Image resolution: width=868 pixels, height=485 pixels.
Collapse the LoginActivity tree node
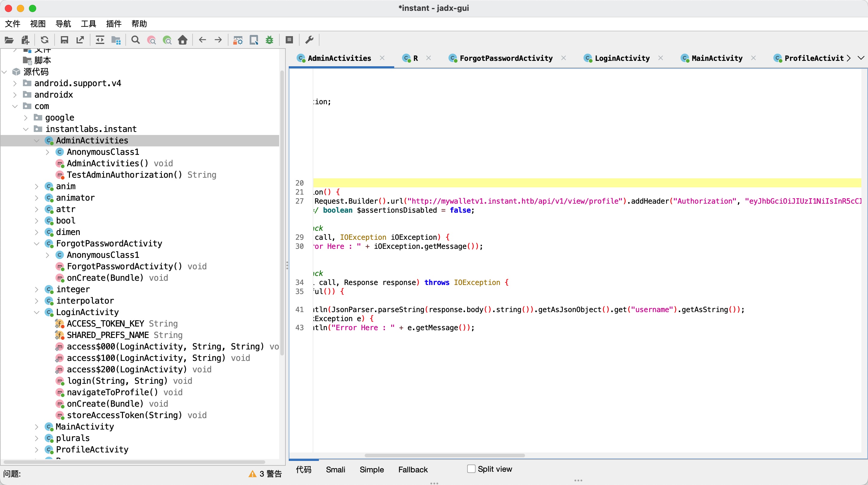(37, 312)
